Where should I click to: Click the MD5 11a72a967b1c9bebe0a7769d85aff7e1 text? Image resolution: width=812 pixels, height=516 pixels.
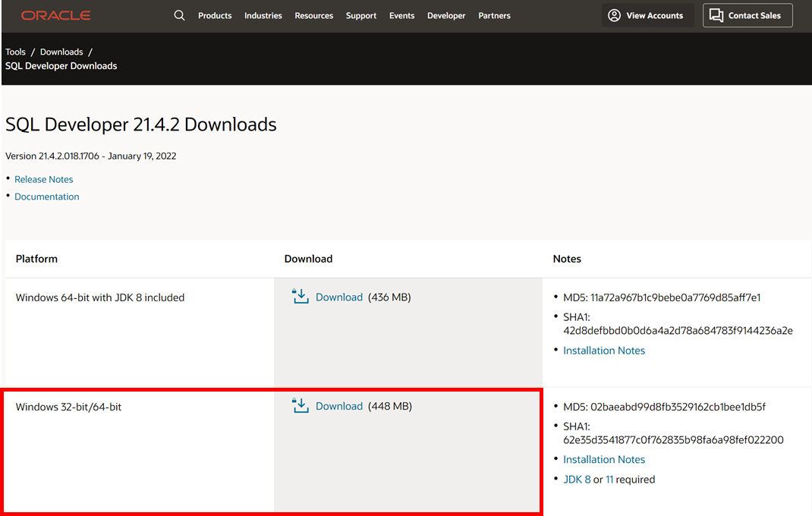coord(662,298)
